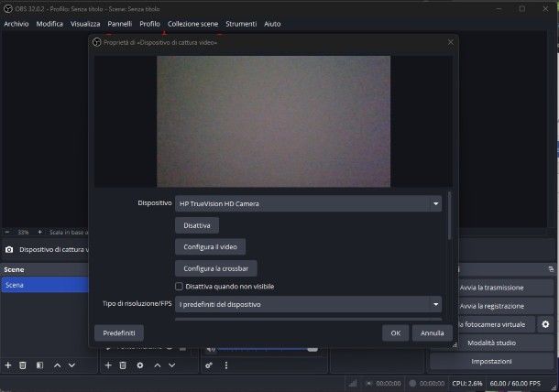Move scene up with arrow icon
559x392 pixels.
57,365
